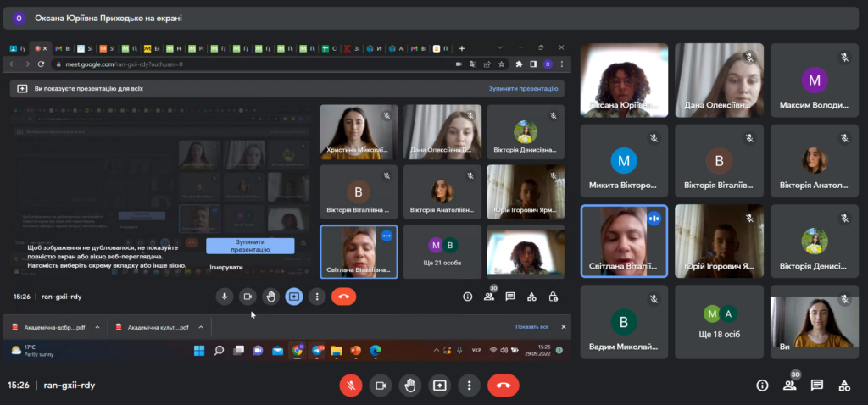Raise hand using the bottom call bar
868x405 pixels.
pyautogui.click(x=410, y=385)
